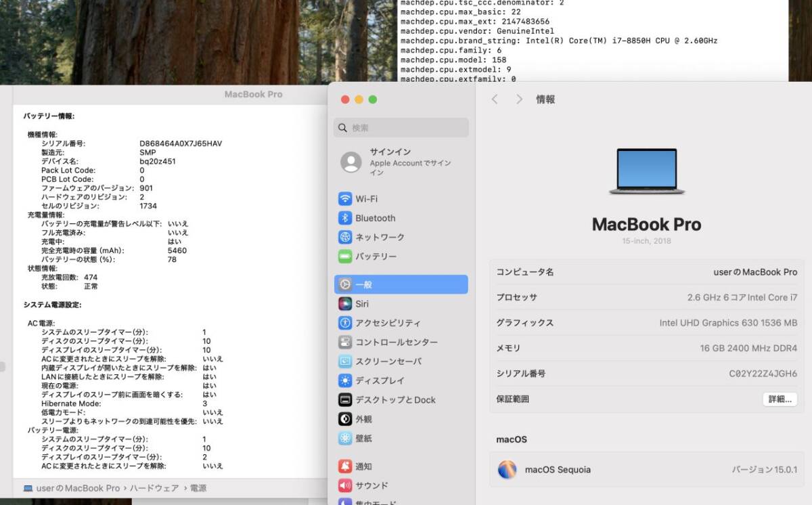The width and height of the screenshot is (812, 505).
Task: Open the 通知 bell icon
Action: coord(345,466)
